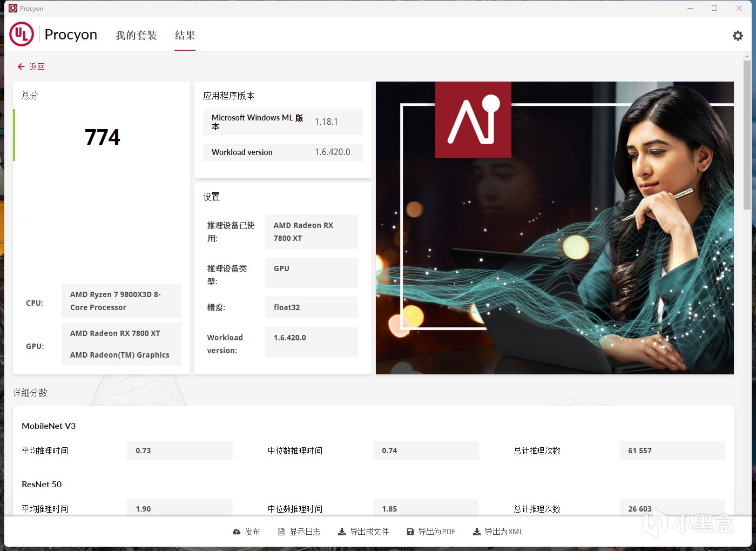This screenshot has width=756, height=551.
Task: Click the AI benchmark banner image
Action: (x=555, y=228)
